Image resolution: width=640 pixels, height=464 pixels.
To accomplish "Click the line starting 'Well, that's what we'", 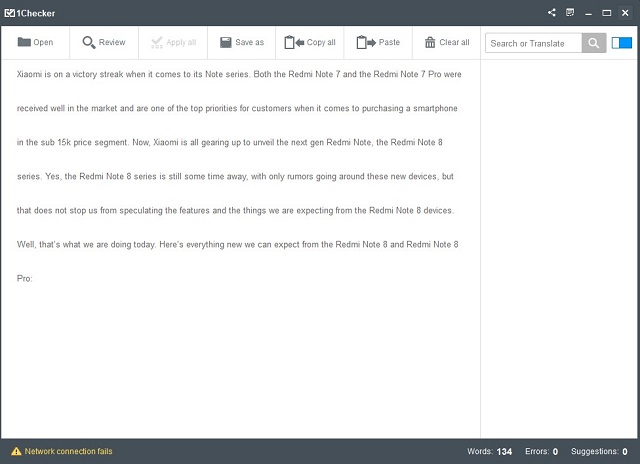I will (238, 245).
